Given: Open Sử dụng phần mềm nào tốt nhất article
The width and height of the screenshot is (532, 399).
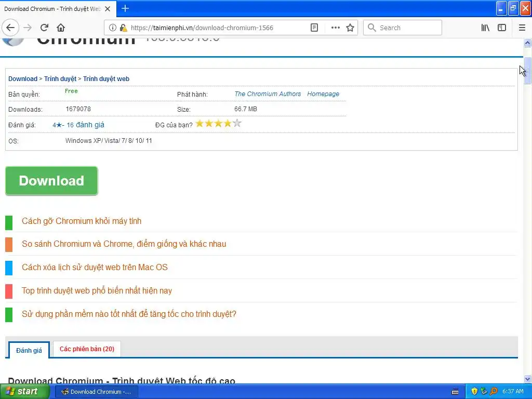Looking at the screenshot, I should 129,314.
